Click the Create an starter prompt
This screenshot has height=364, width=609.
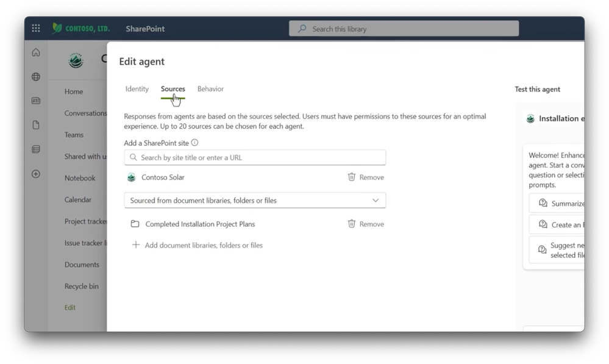click(557, 224)
